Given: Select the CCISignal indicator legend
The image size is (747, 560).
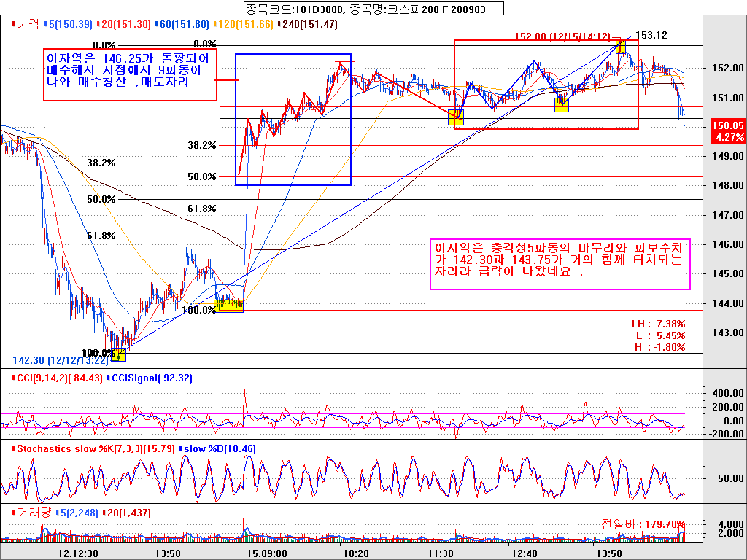Looking at the screenshot, I should (141, 378).
